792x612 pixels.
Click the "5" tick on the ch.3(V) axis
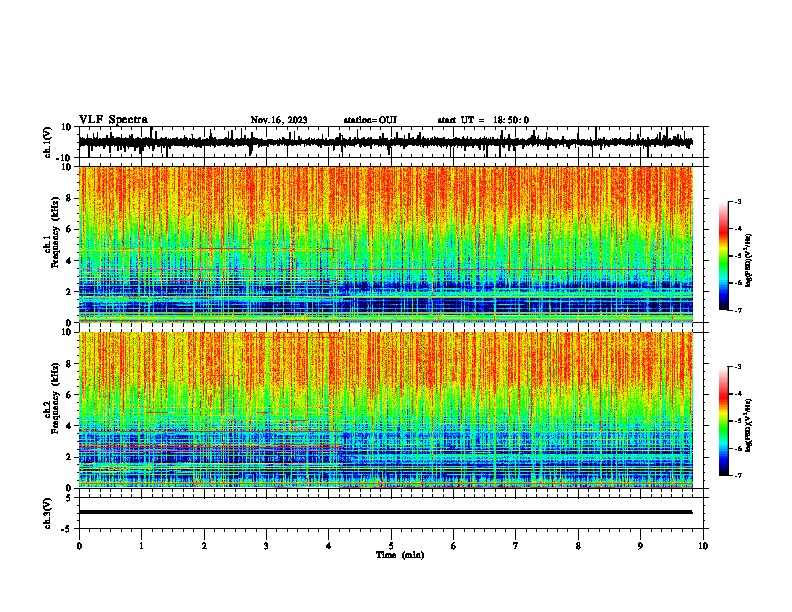(x=69, y=498)
